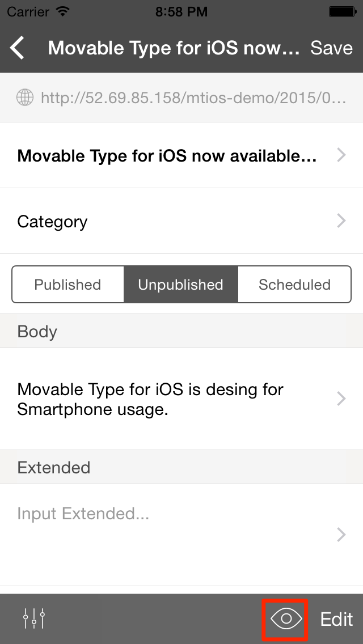The image size is (363, 644).
Task: Check the Wi-Fi status icon
Action: [63, 11]
